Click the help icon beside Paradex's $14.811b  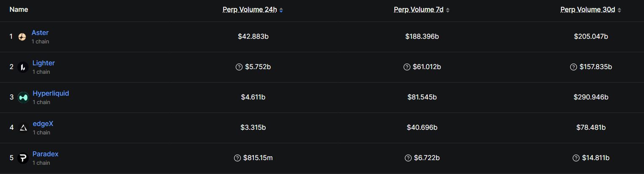tap(576, 158)
